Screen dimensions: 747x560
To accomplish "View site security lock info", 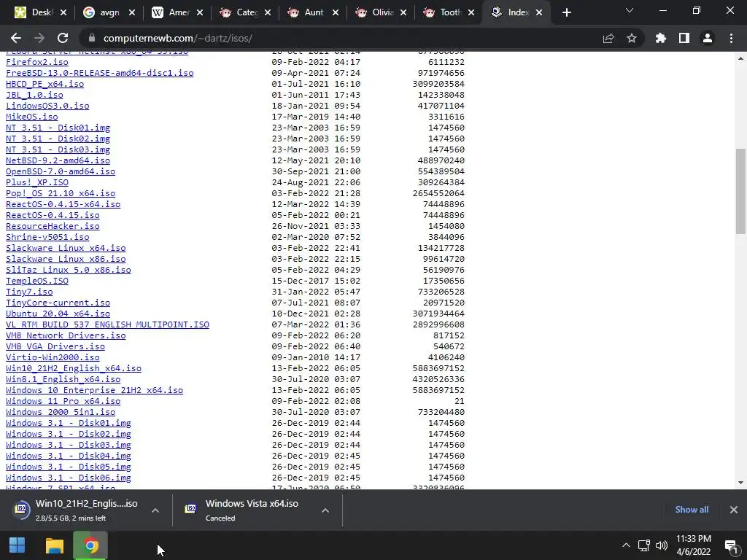I will pos(92,38).
